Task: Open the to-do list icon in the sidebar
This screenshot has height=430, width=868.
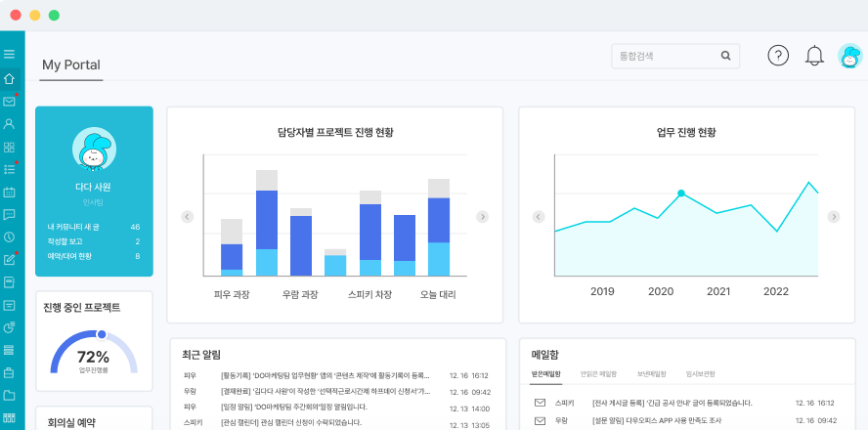Action: tap(9, 169)
